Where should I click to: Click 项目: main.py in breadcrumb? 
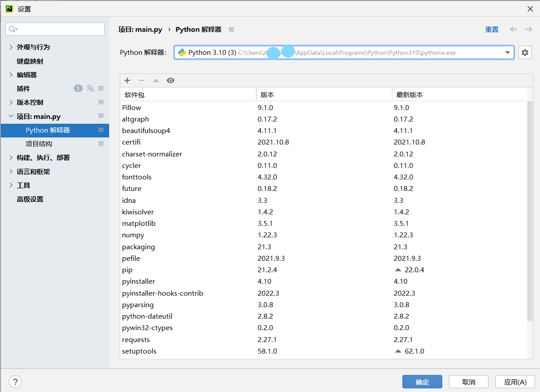coord(140,30)
